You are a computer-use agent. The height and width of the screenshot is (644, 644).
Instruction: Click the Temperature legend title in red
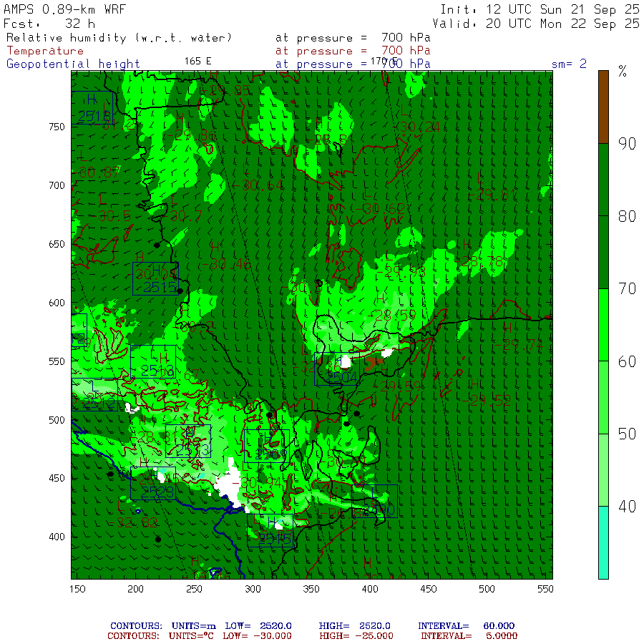[x=45, y=51]
